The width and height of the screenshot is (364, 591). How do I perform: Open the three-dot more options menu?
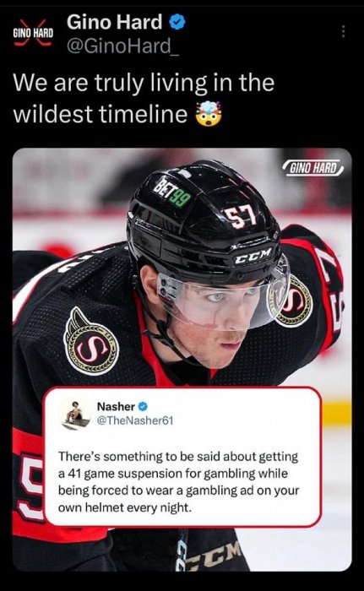[343, 32]
